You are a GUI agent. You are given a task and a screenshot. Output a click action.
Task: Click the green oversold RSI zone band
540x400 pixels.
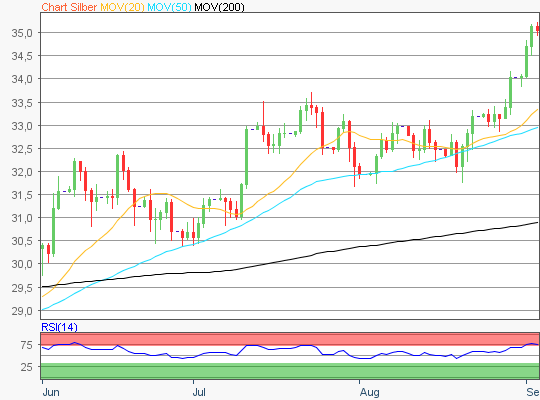pos(290,371)
